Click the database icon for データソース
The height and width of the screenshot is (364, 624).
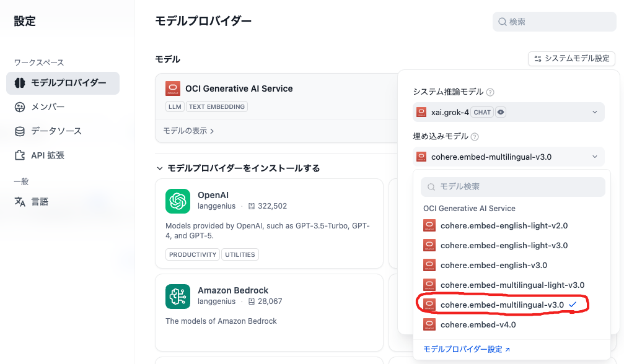click(x=19, y=131)
